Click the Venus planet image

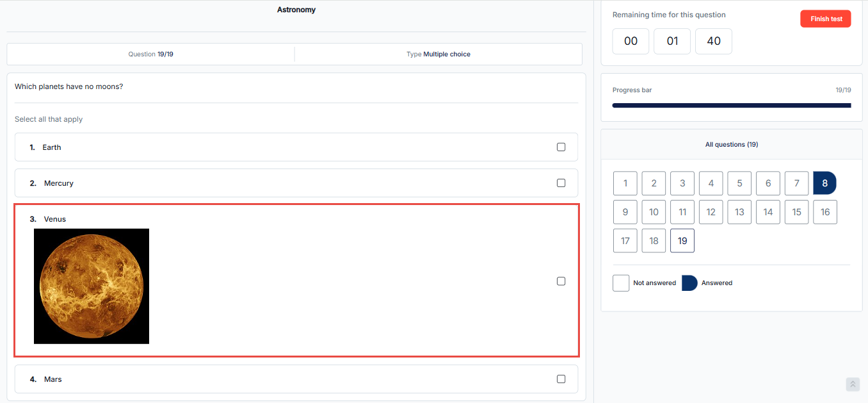point(92,286)
